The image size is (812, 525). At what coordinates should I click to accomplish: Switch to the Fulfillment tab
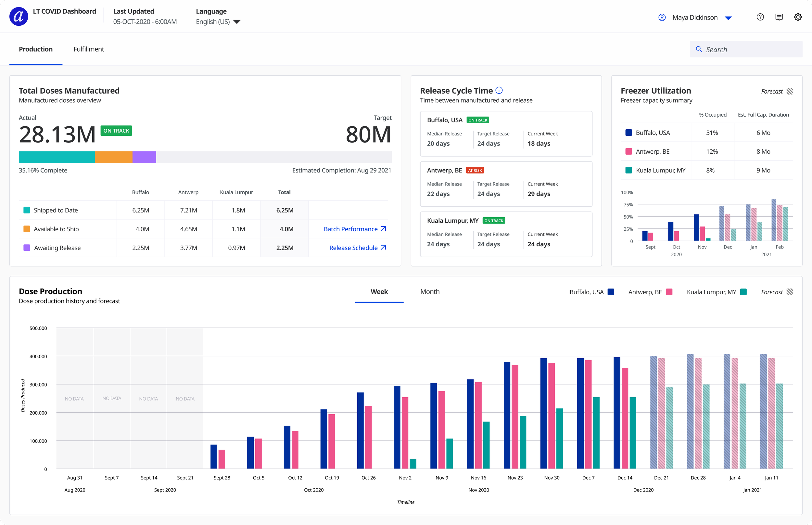point(89,49)
